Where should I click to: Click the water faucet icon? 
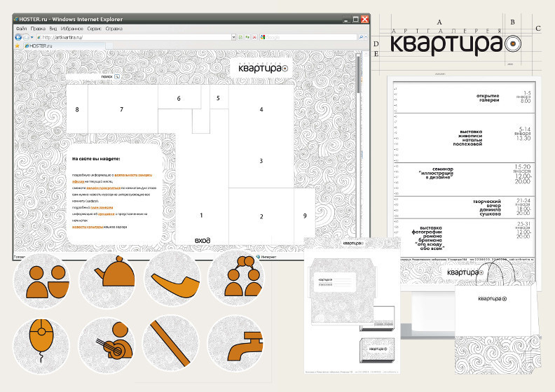tap(235, 340)
